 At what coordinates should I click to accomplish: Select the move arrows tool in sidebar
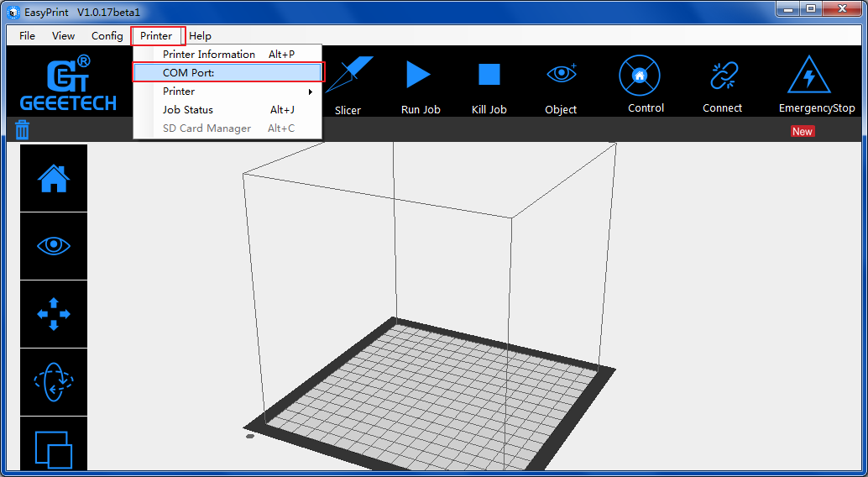click(54, 314)
